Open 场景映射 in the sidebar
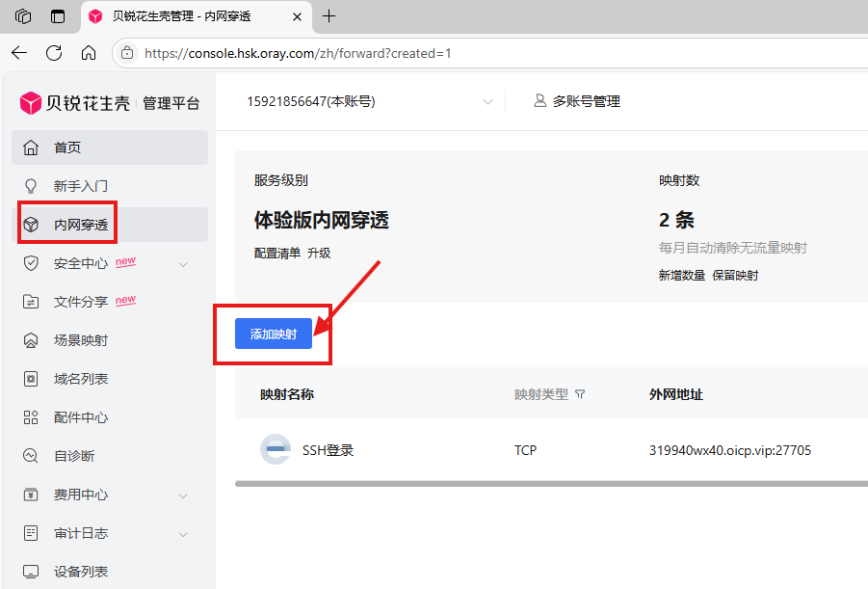This screenshot has height=589, width=868. pos(110,340)
